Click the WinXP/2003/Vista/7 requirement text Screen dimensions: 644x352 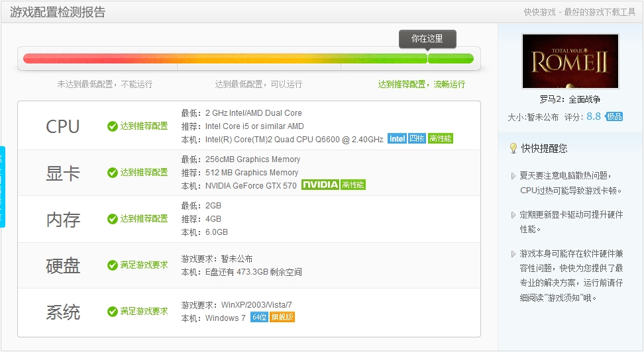(x=256, y=305)
